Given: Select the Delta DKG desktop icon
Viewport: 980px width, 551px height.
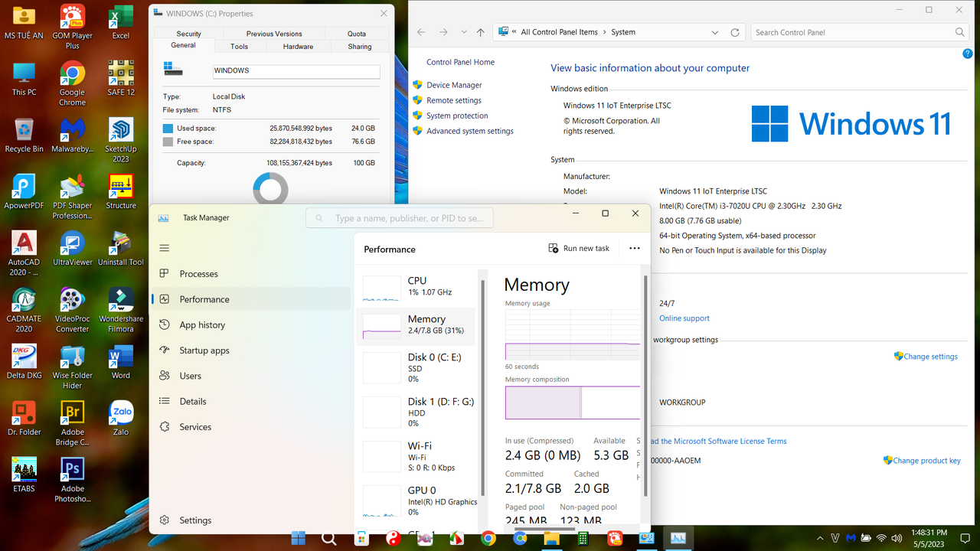Looking at the screenshot, I should pos(24,362).
